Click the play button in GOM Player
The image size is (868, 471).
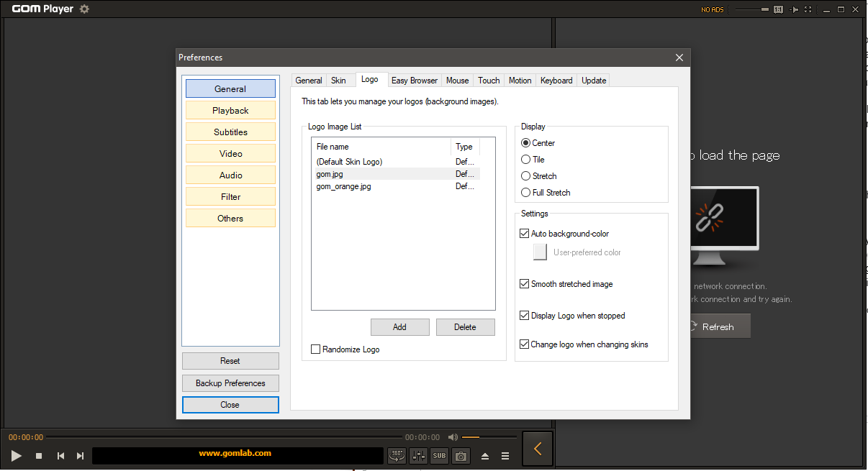[x=17, y=456]
